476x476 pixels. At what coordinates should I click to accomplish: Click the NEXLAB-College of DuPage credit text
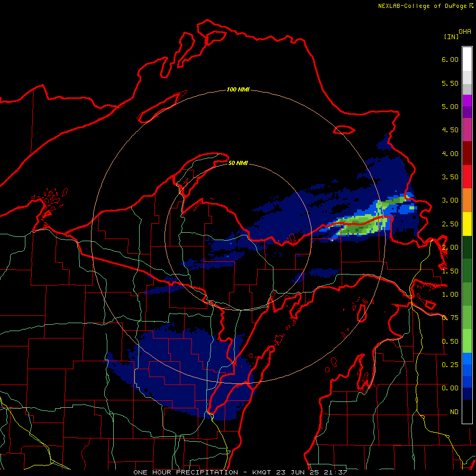pos(422,6)
